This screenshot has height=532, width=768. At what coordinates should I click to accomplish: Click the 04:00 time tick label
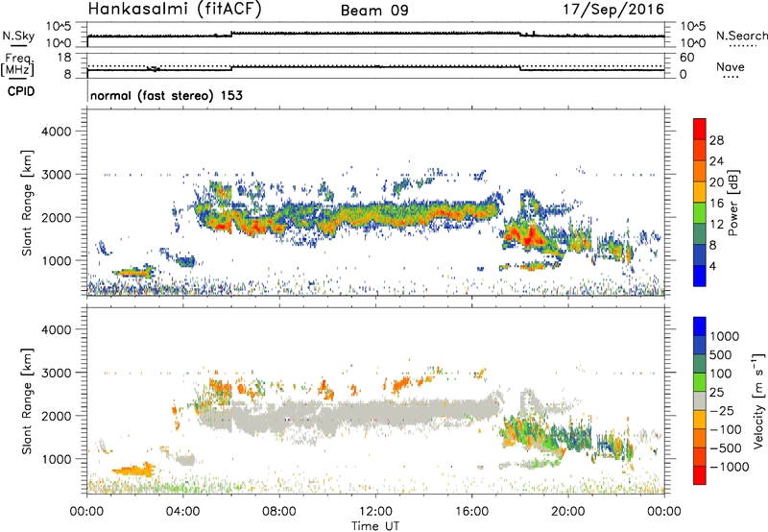(x=182, y=512)
